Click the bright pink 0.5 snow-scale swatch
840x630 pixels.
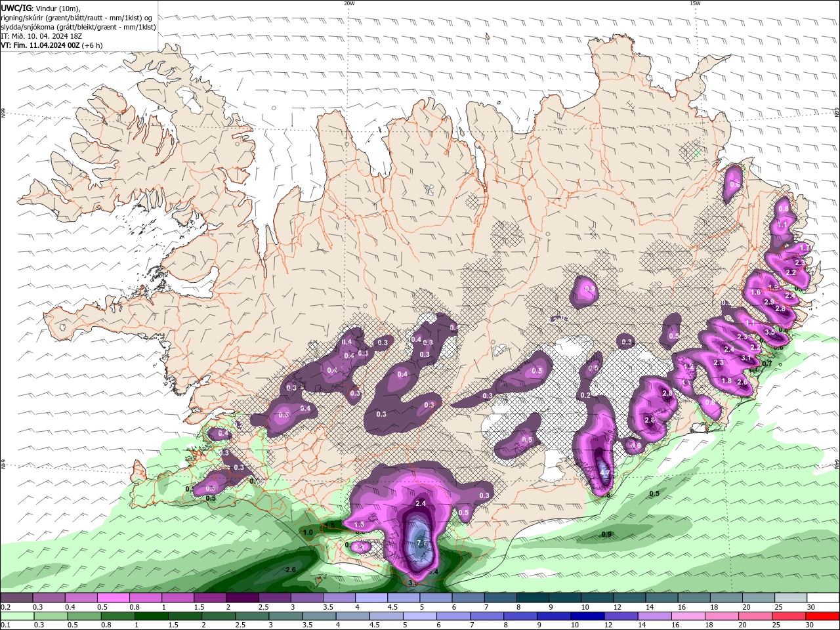point(113,597)
